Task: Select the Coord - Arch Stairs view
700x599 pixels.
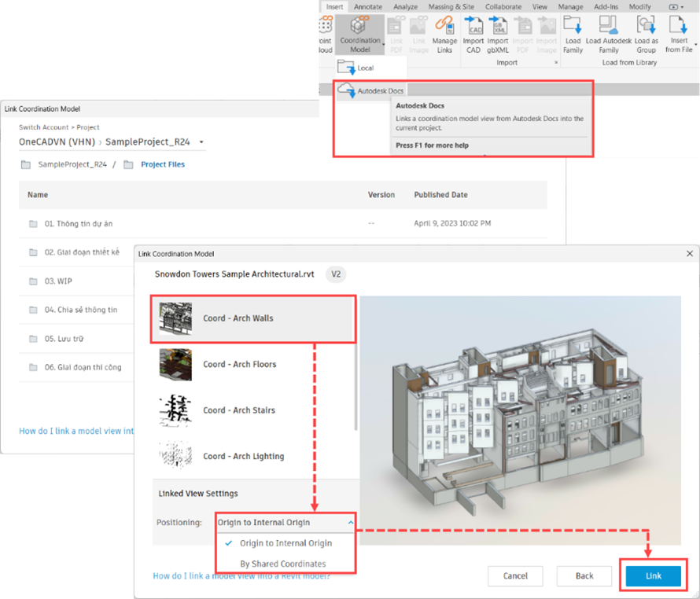Action: (253, 410)
